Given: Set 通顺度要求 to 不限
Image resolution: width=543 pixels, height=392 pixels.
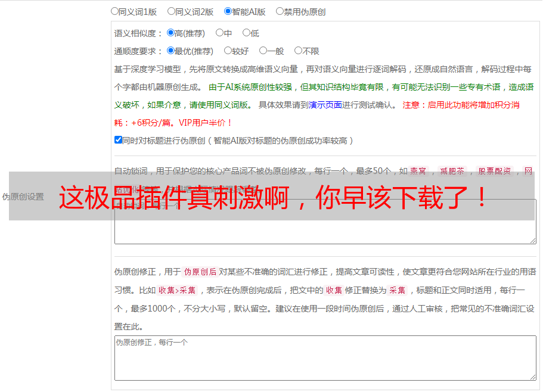Looking at the screenshot, I should pos(298,51).
